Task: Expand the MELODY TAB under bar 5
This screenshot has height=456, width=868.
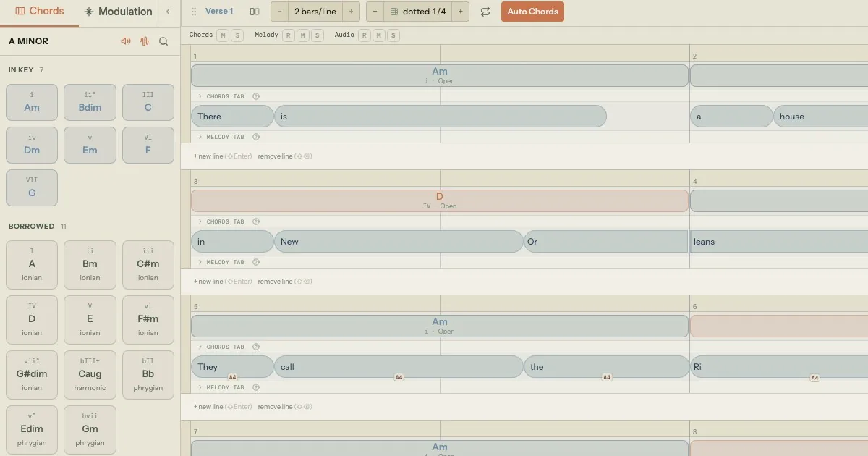Action: tap(221, 387)
